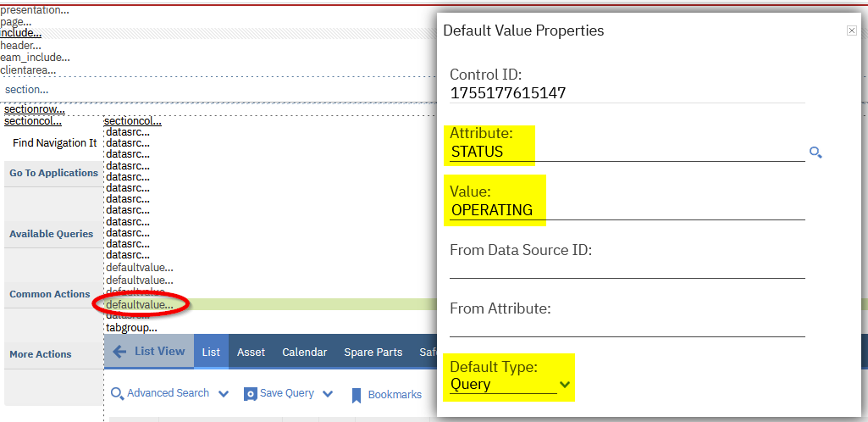Click the Bookmarks link
868x422 pixels.
click(x=395, y=395)
